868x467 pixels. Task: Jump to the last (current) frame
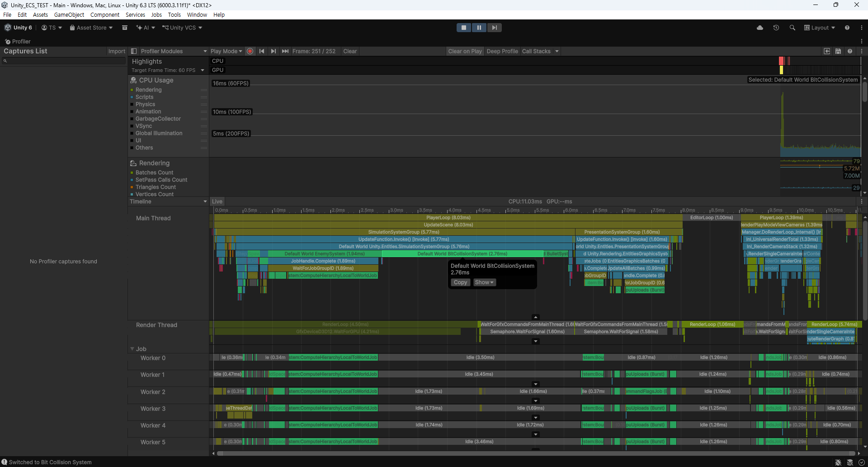(x=285, y=51)
